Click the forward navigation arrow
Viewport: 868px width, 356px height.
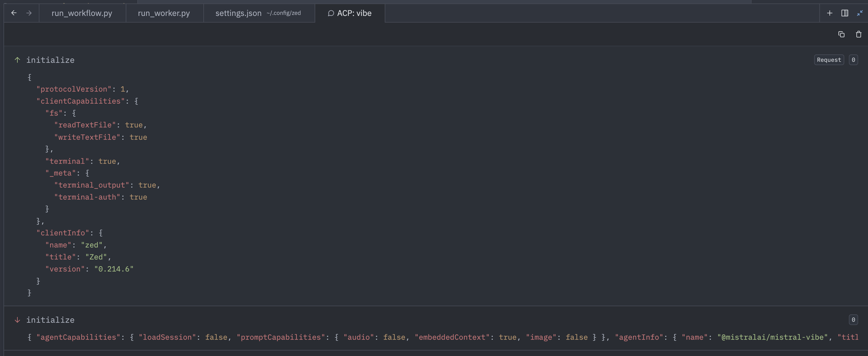coord(29,13)
